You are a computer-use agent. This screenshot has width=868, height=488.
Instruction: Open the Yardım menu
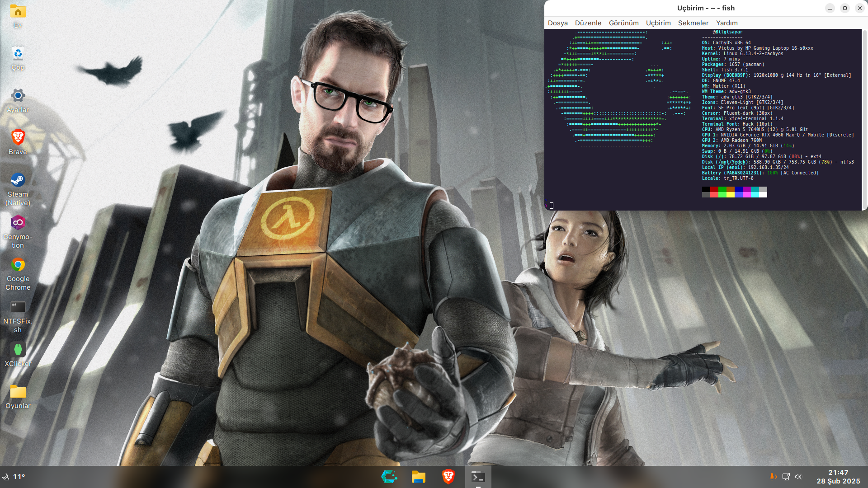tap(727, 23)
